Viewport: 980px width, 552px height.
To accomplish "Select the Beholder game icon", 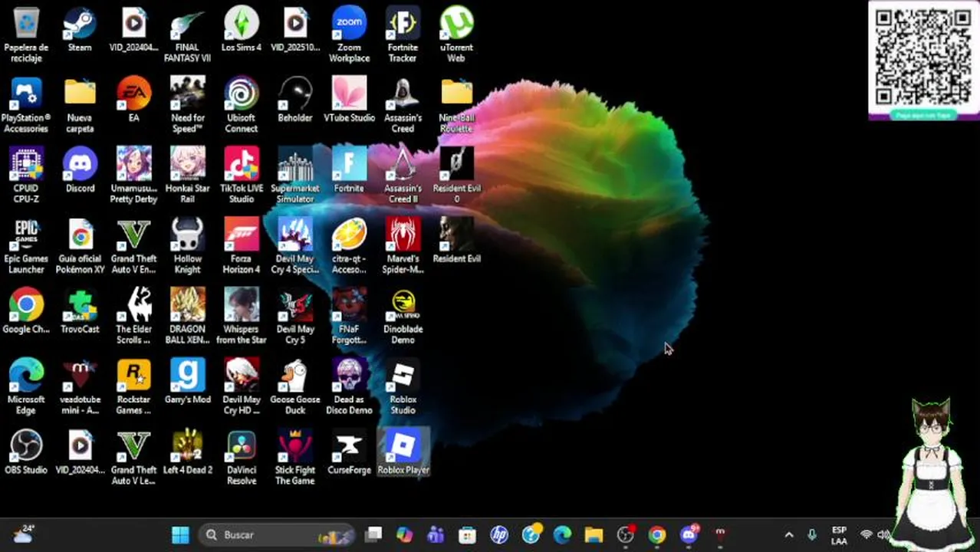I will (x=295, y=100).
